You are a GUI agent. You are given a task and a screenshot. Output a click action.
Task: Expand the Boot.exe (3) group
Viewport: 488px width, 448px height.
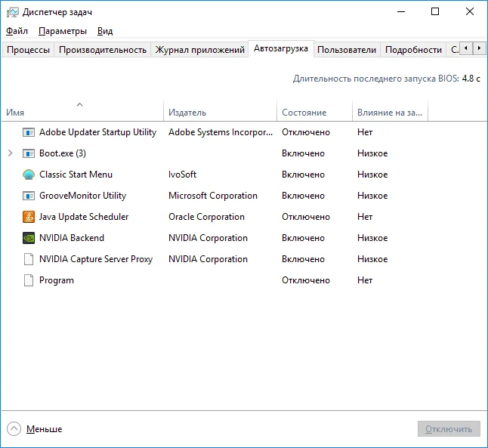click(11, 153)
